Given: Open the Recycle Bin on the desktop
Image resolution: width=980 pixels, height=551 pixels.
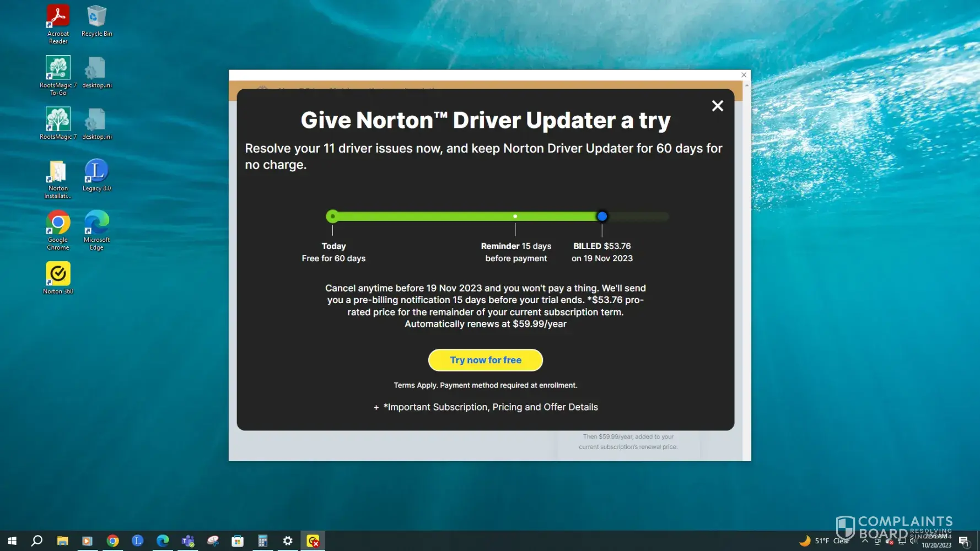Looking at the screenshot, I should (x=96, y=20).
